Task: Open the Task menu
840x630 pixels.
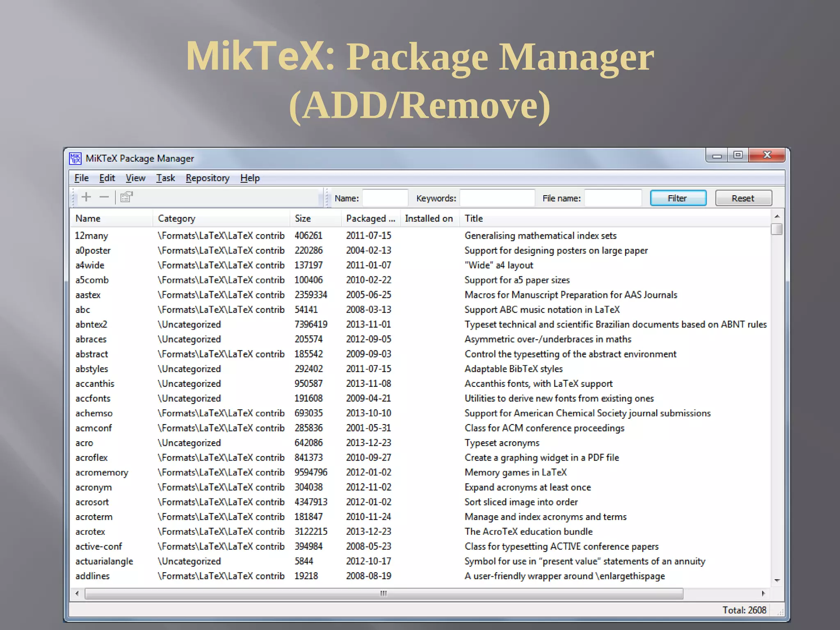Action: (x=165, y=178)
